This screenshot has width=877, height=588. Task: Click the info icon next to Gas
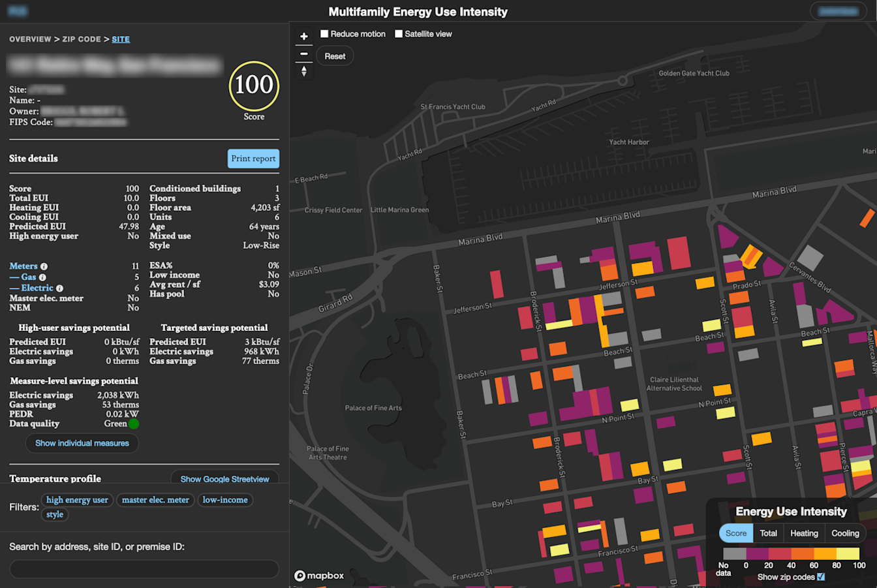43,277
